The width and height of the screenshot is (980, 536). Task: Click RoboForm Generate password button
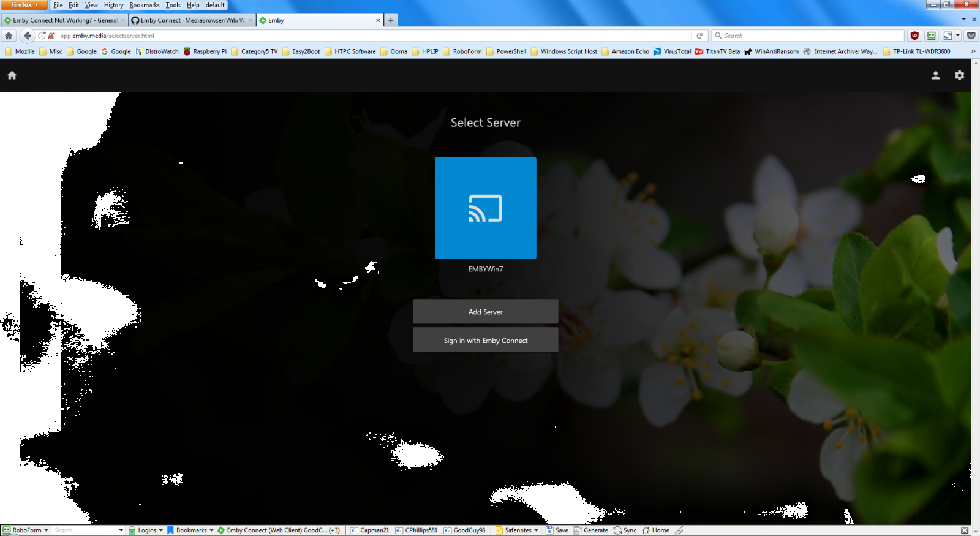point(590,530)
